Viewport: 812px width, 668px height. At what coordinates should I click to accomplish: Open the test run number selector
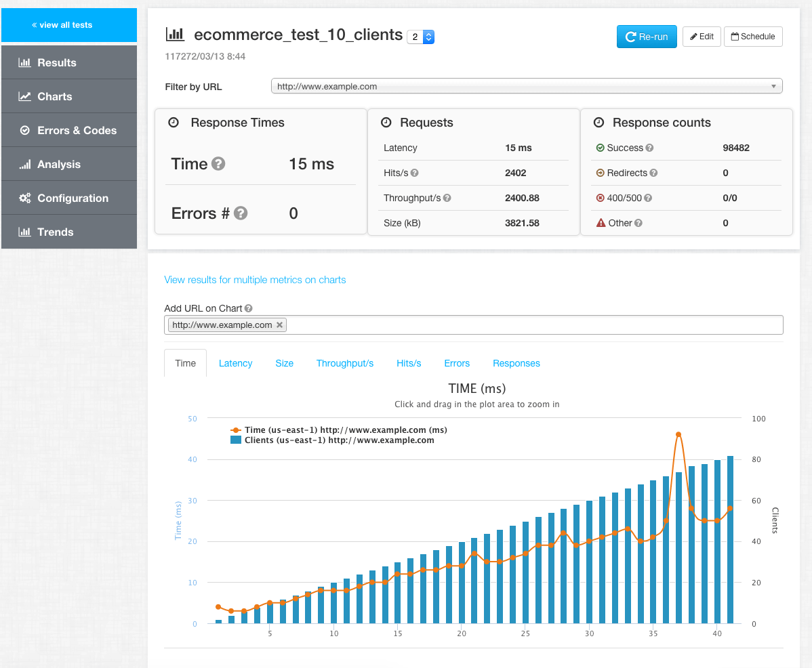420,37
